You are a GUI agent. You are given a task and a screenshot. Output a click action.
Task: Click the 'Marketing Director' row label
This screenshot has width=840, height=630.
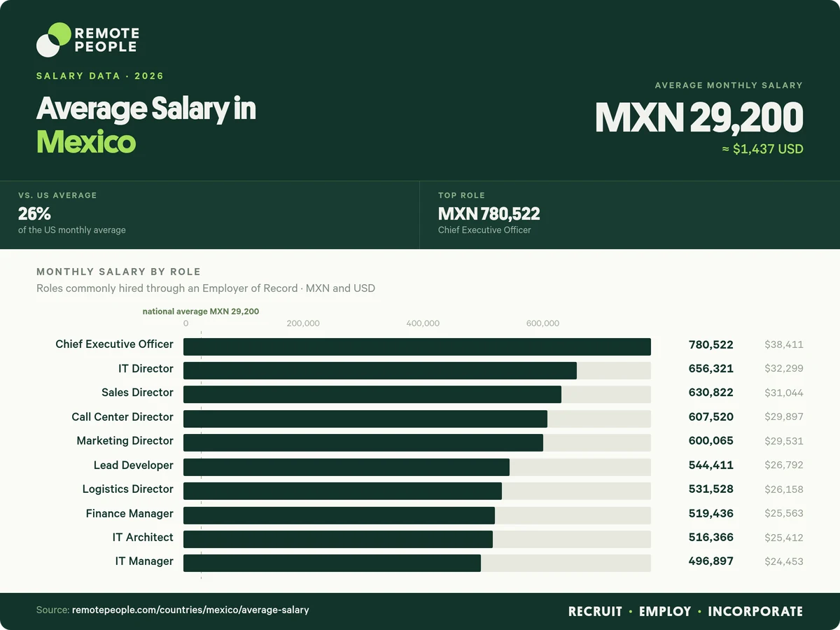(x=125, y=440)
